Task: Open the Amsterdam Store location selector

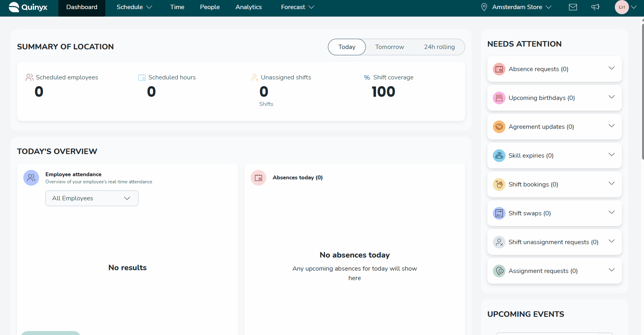Action: tap(516, 7)
